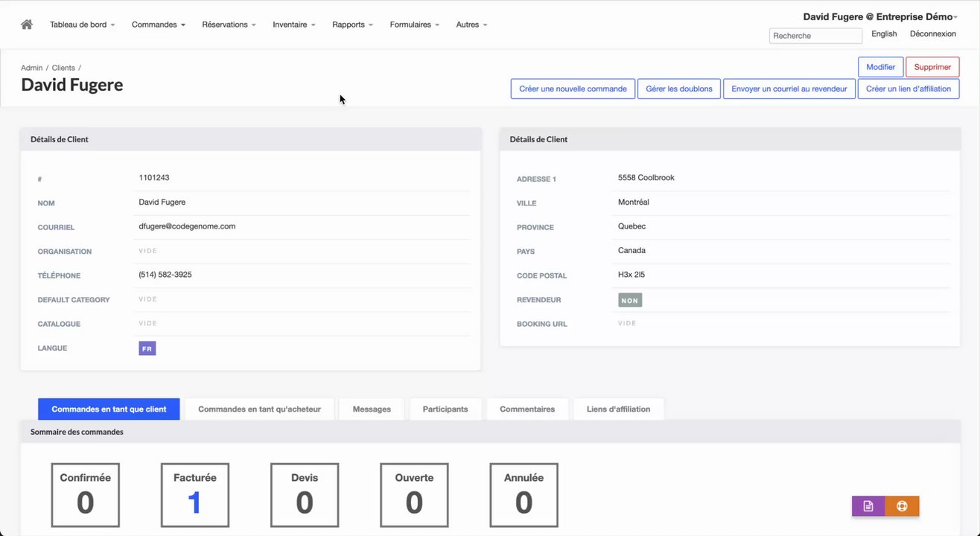This screenshot has height=536, width=980.
Task: Click the FR language badge
Action: pos(147,348)
